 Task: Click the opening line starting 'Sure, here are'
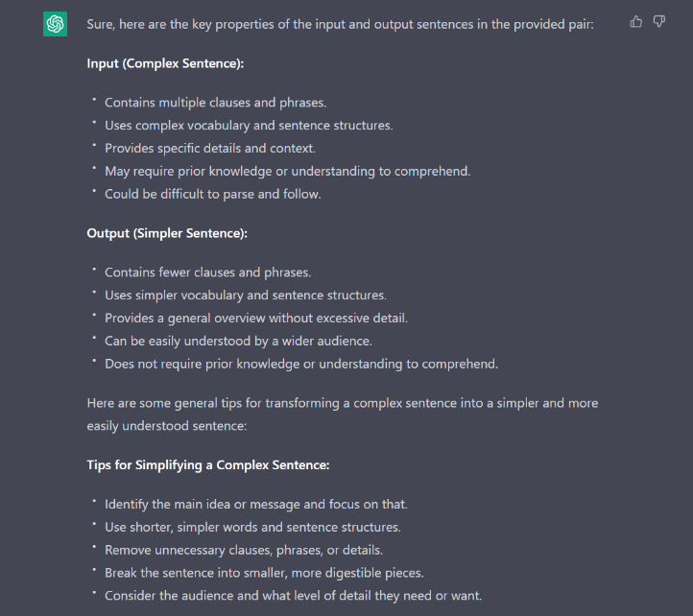tap(340, 23)
